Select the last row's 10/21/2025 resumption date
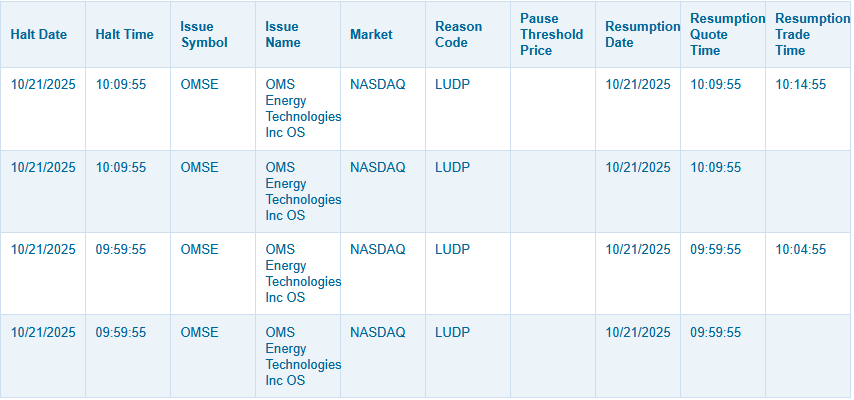Viewport: 854px width, 400px height. click(x=638, y=332)
